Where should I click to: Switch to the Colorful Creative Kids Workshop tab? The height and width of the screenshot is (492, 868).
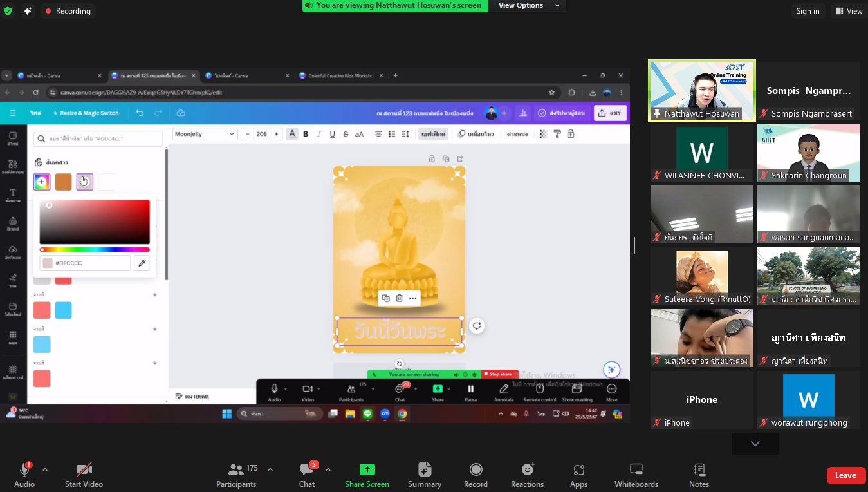tap(341, 75)
